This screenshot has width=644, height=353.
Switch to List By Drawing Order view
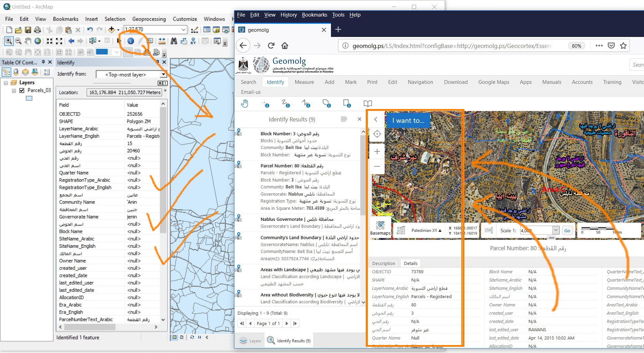(x=6, y=72)
